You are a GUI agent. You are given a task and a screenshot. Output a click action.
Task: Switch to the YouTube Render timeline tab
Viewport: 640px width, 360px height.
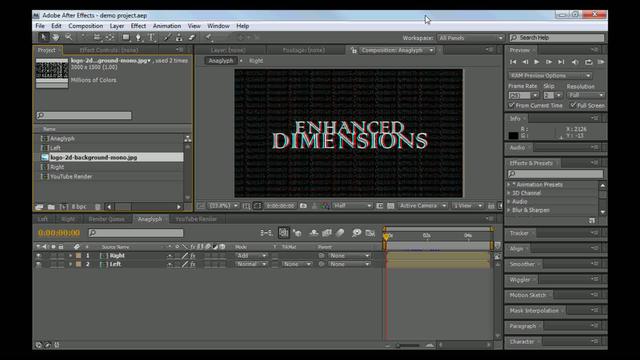click(196, 219)
